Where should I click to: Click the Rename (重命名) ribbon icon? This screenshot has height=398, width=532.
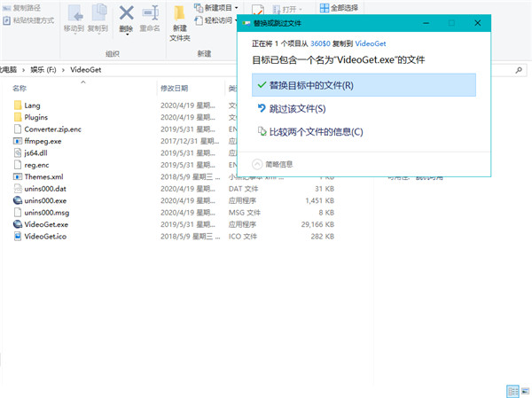click(x=152, y=14)
